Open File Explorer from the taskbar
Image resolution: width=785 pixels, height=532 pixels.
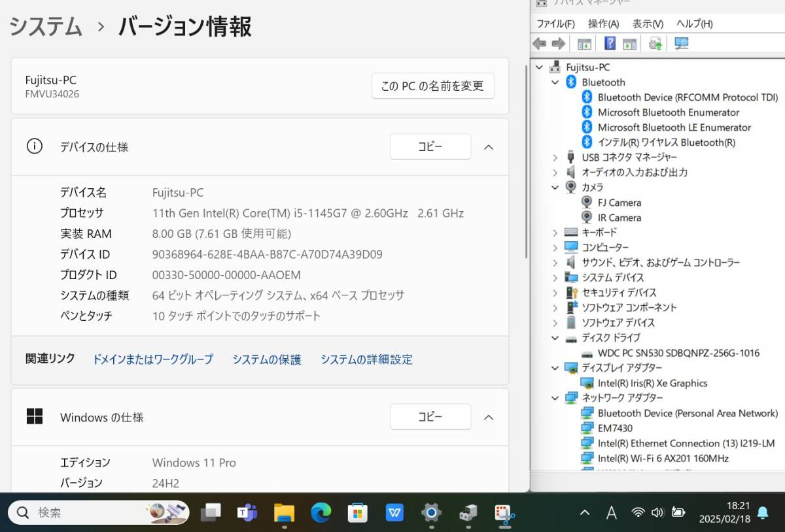[x=284, y=512]
